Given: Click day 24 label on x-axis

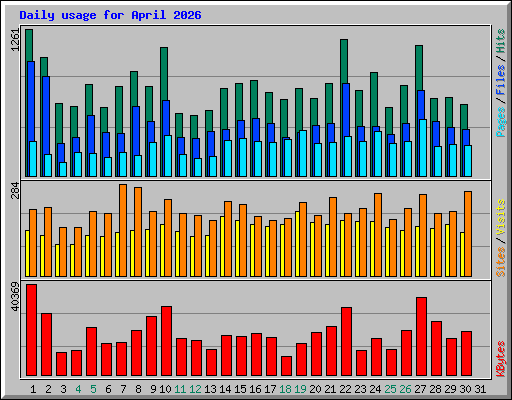Looking at the screenshot, I should [x=375, y=389].
